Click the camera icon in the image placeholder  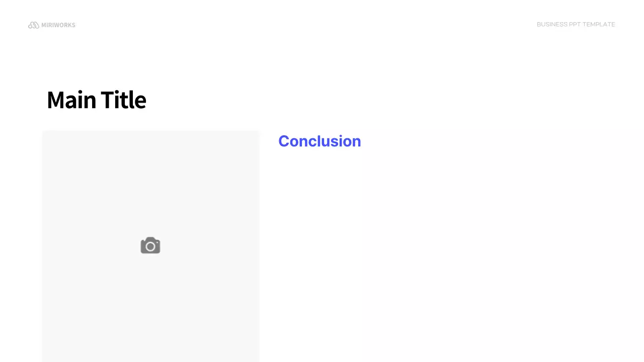pyautogui.click(x=150, y=245)
